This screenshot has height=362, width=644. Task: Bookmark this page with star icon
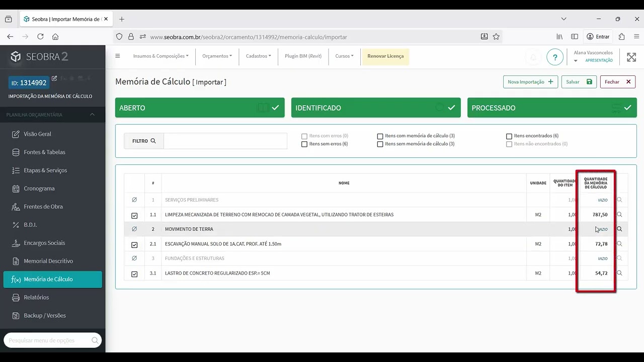[x=496, y=37]
